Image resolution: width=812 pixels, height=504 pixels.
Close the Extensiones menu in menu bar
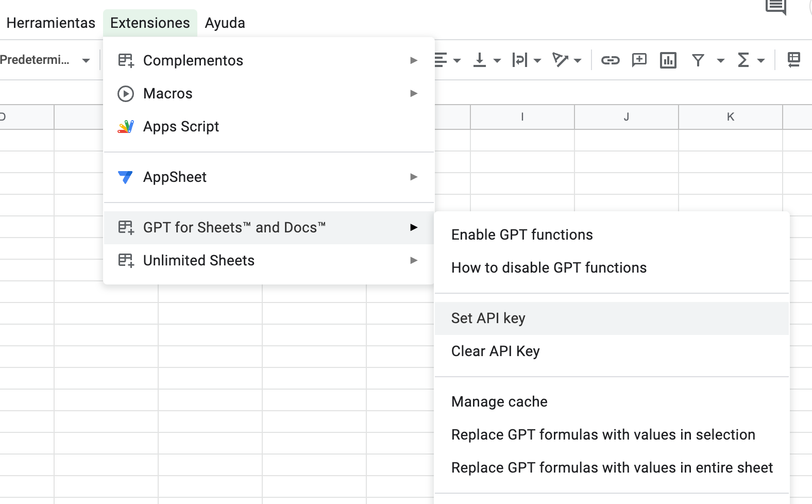(x=150, y=23)
